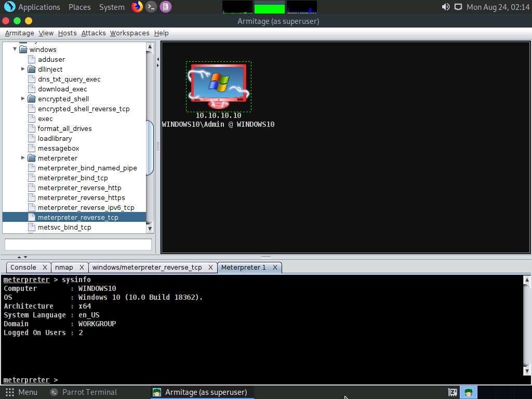This screenshot has height=399, width=532.
Task: Close the Console tab
Action: pos(45,268)
